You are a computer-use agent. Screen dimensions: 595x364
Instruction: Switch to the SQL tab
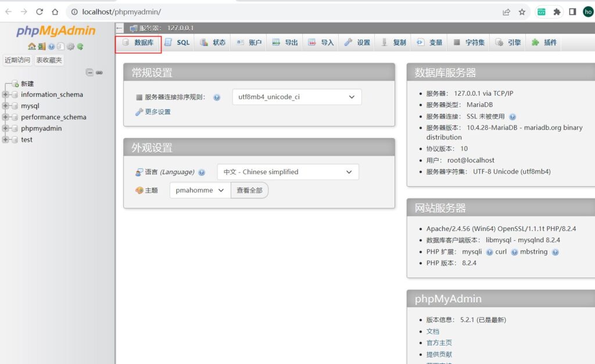coord(177,42)
